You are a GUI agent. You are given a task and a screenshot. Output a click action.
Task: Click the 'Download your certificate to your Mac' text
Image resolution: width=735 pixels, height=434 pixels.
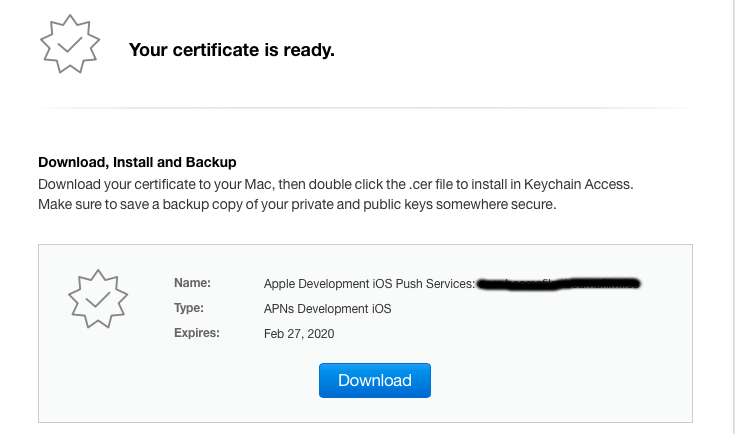[146, 185]
